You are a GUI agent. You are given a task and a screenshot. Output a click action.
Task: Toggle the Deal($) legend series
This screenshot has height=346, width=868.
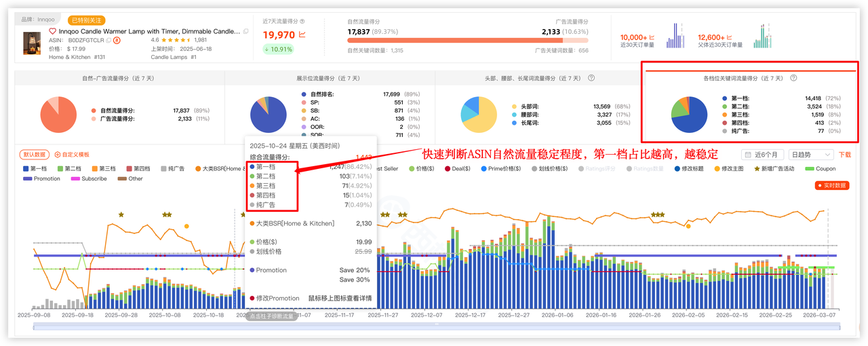pyautogui.click(x=458, y=168)
